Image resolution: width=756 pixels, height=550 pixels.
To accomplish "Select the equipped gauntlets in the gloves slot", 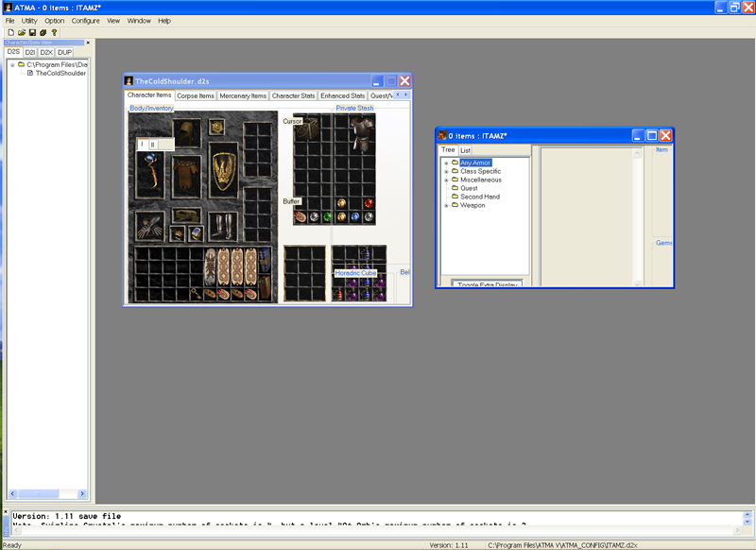I will coord(150,226).
